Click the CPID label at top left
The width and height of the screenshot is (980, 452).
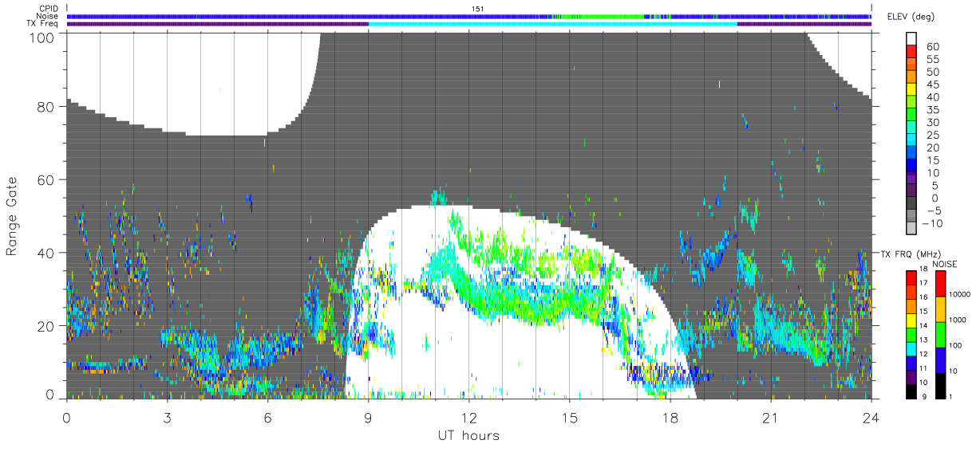pos(47,9)
